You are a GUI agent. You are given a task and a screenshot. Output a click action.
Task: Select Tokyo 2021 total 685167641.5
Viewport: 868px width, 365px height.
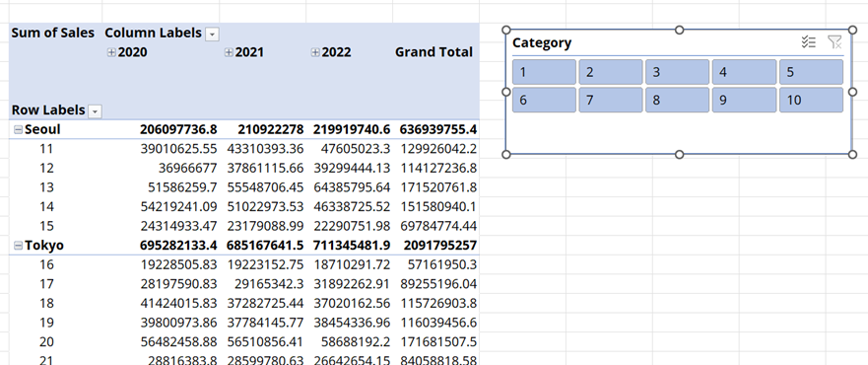click(265, 246)
